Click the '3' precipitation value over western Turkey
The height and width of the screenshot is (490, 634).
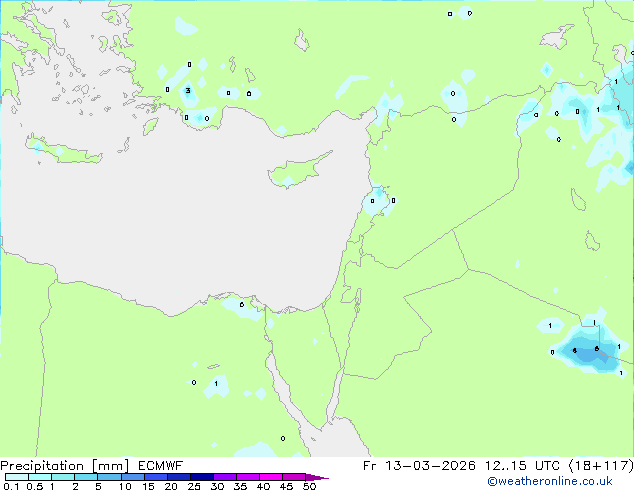pyautogui.click(x=188, y=91)
